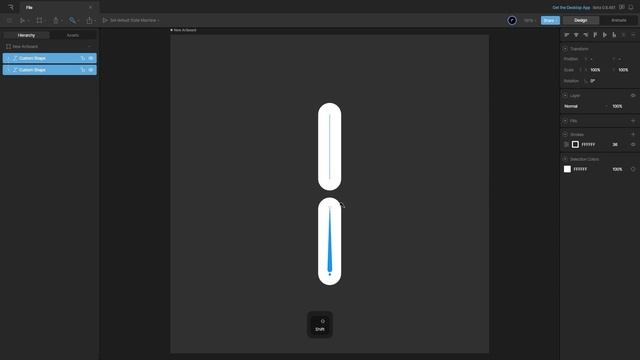Click selection color target icon

pos(633,169)
